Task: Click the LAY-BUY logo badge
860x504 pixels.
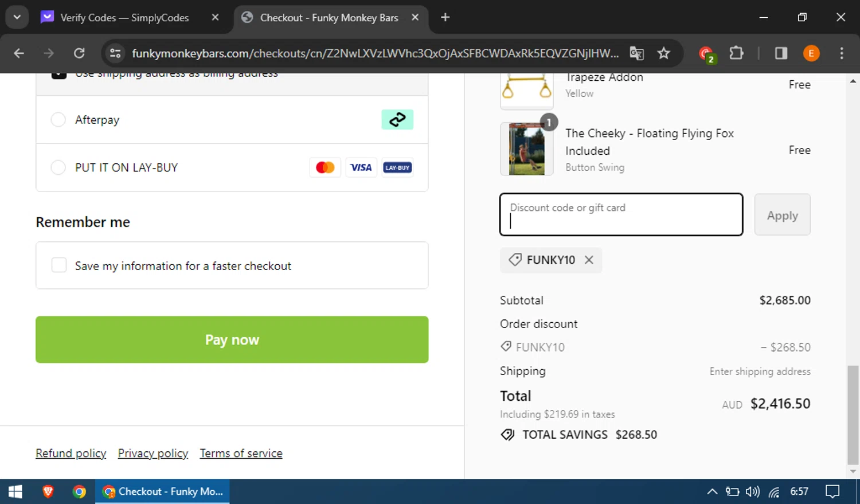Action: click(397, 167)
